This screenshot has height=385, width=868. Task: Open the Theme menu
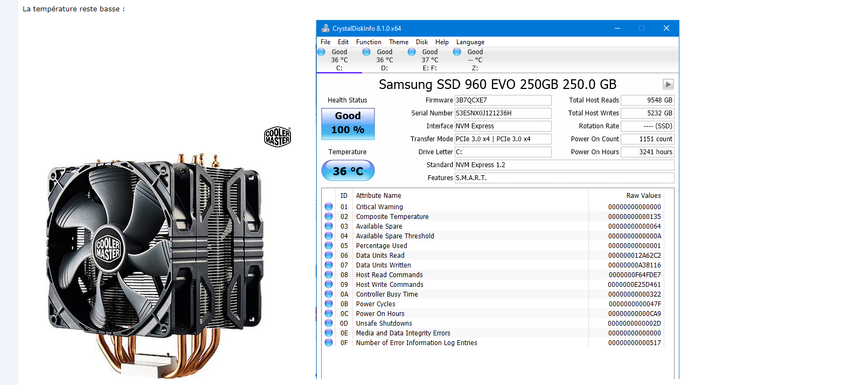[399, 42]
